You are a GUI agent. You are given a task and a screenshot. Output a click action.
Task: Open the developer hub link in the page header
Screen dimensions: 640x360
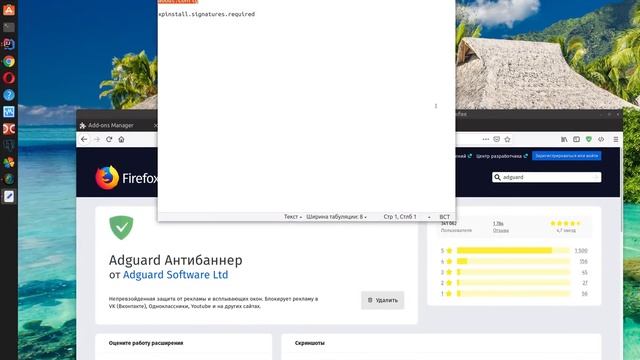tap(502, 156)
